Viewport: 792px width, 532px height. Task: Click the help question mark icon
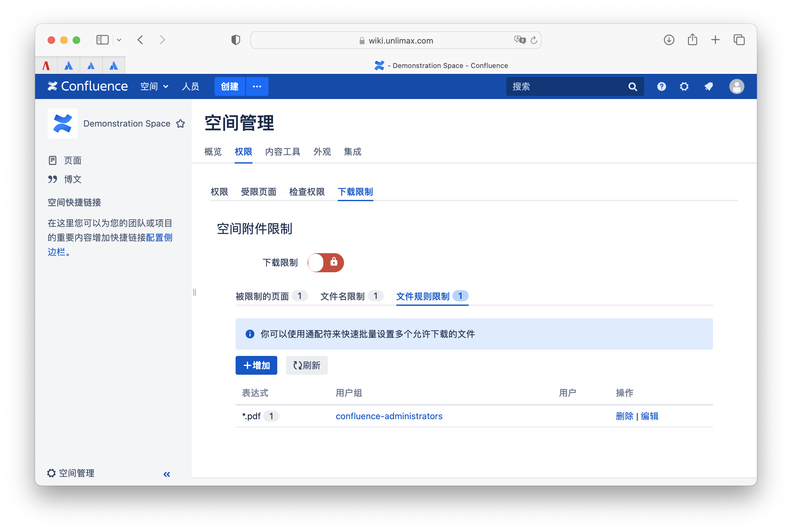tap(661, 86)
